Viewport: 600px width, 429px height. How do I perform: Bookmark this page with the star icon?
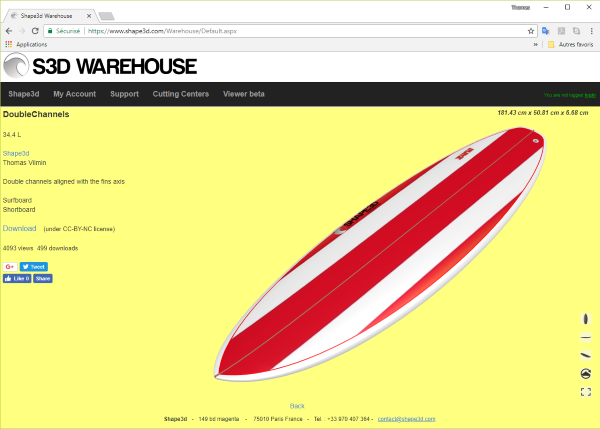coord(531,31)
